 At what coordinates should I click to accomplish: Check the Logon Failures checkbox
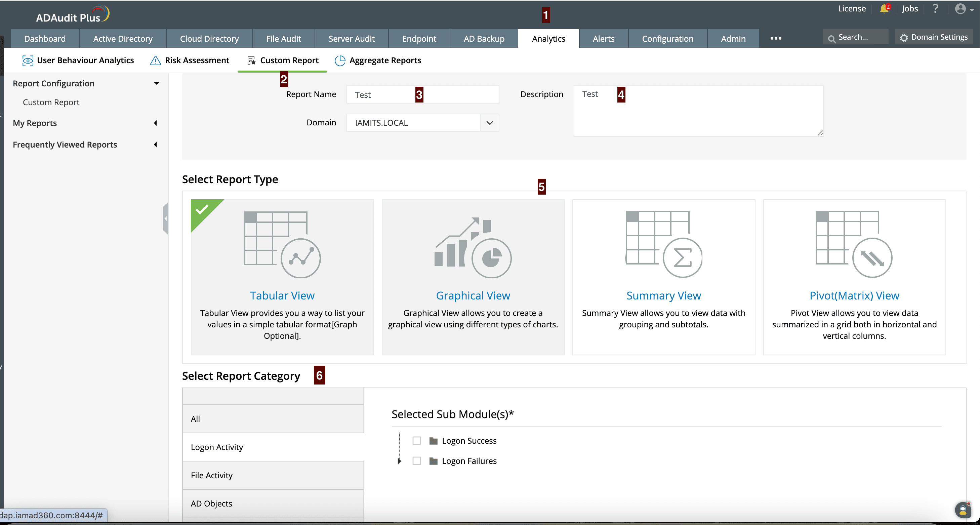coord(417,461)
